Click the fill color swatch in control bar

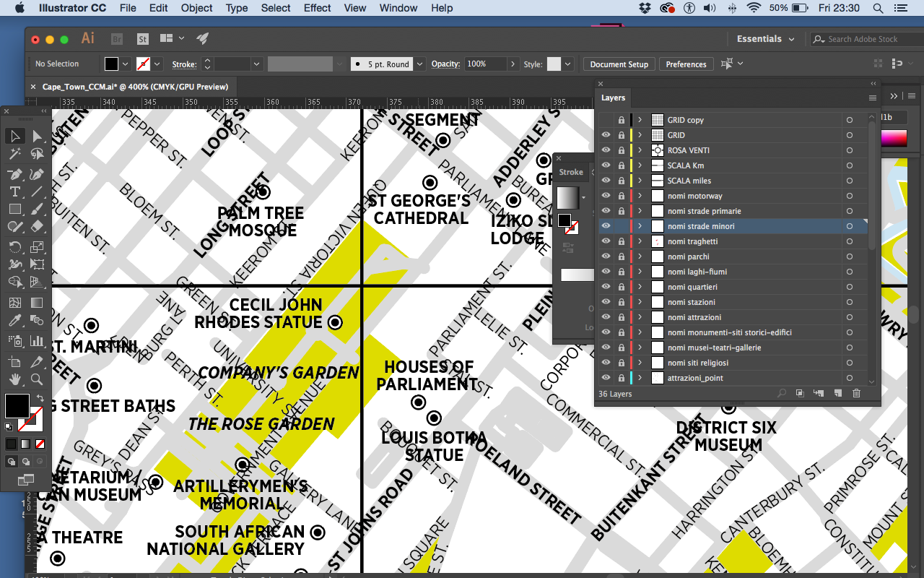[111, 64]
